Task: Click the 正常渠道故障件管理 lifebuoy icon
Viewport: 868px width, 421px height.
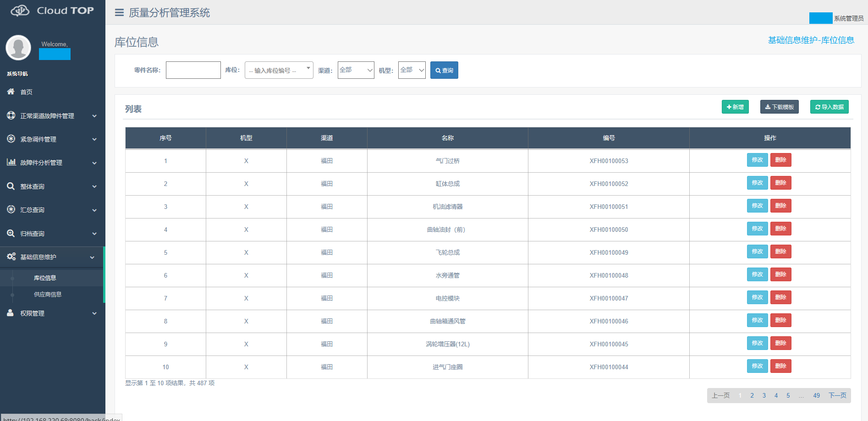Action: pos(11,115)
